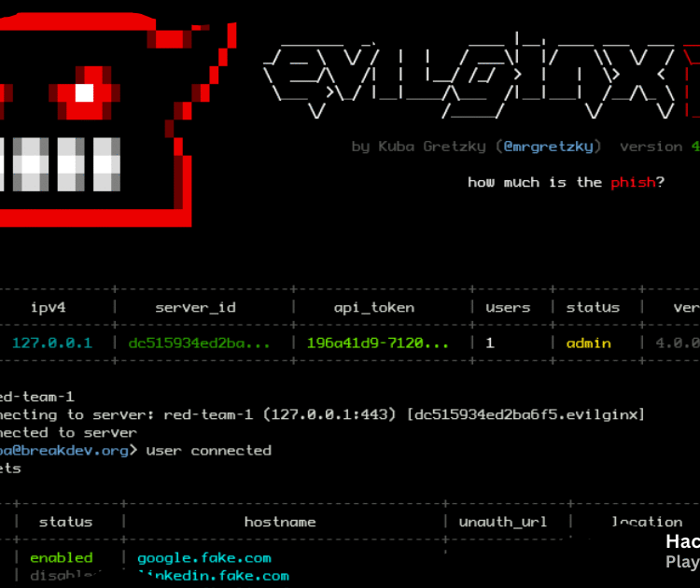Click the yellow admin status value
Viewport: 700px width, 588px height.
point(588,343)
